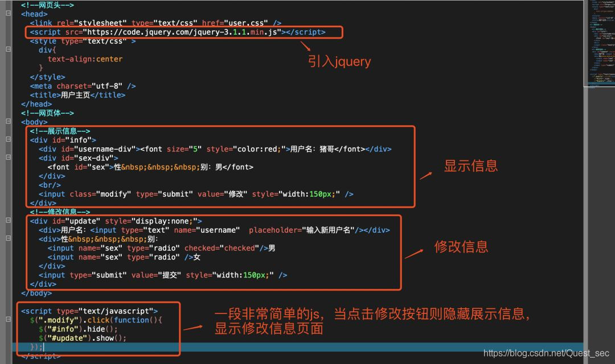615x364 pixels.
Task: Collapse the <body> fold marker
Action: 8,122
